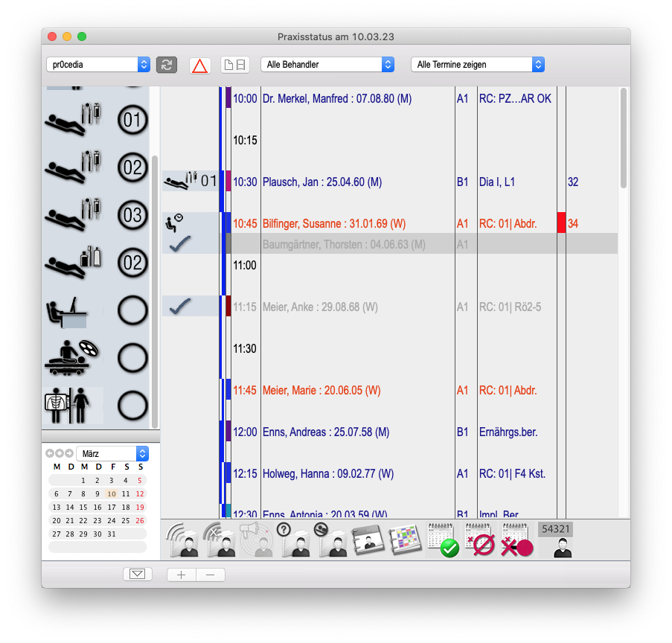672x643 pixels.
Task: Open the März month dropdown
Action: [x=112, y=453]
